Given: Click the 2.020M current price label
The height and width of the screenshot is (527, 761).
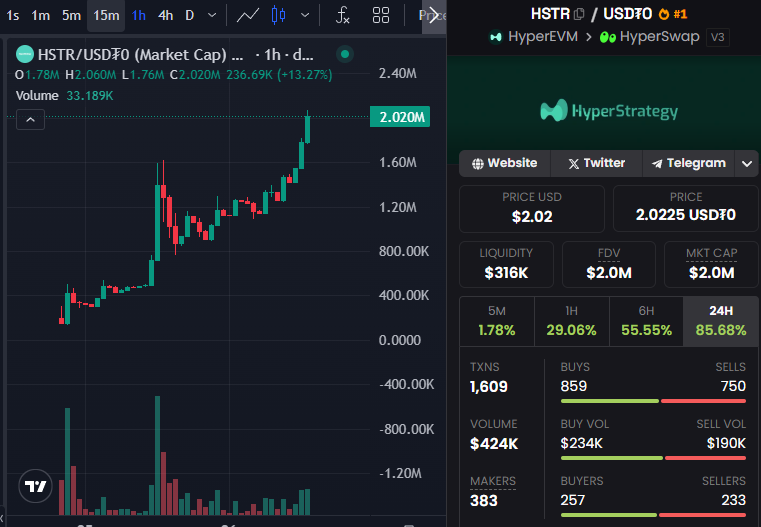Looking at the screenshot, I should (400, 117).
